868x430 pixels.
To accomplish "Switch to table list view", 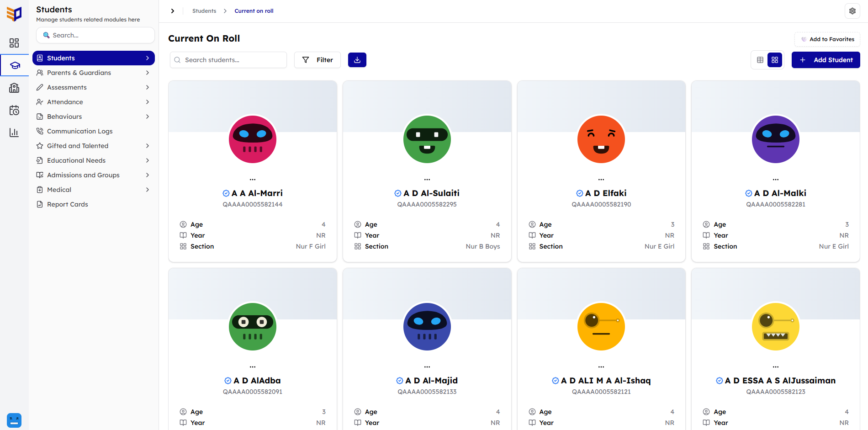I will 760,60.
